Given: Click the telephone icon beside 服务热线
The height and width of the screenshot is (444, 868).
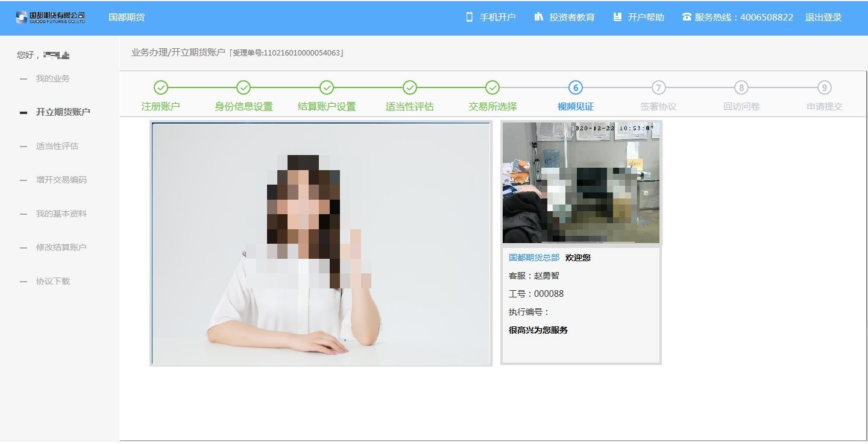Looking at the screenshot, I should click(687, 17).
